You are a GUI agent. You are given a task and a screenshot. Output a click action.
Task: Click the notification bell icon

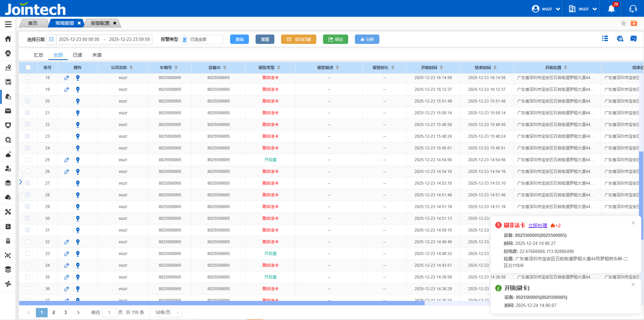pos(611,9)
